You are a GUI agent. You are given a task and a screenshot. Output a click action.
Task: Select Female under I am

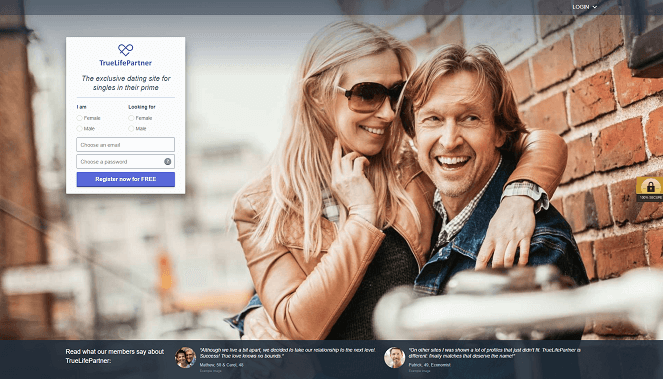click(79, 118)
